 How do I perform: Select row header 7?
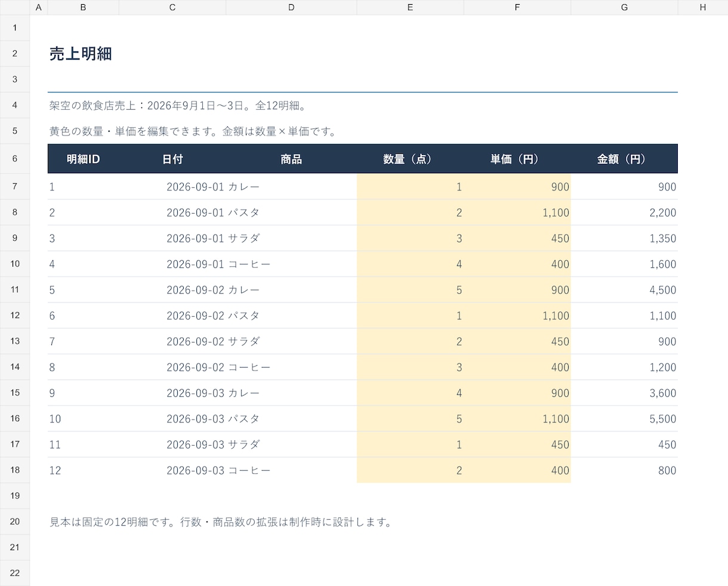click(x=15, y=187)
